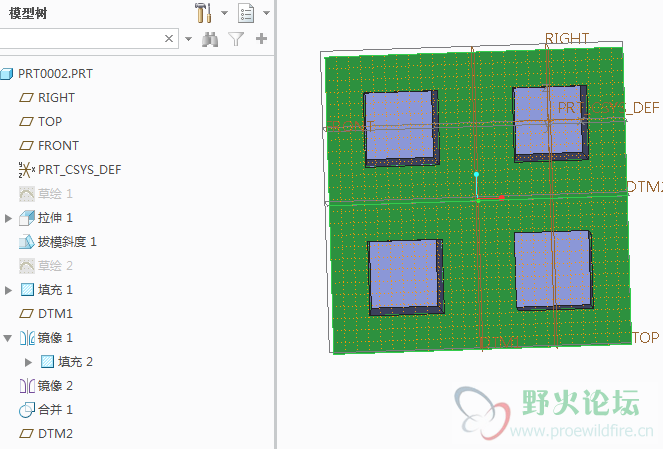Select the 镜像 2 mirror icon

pyautogui.click(x=27, y=386)
